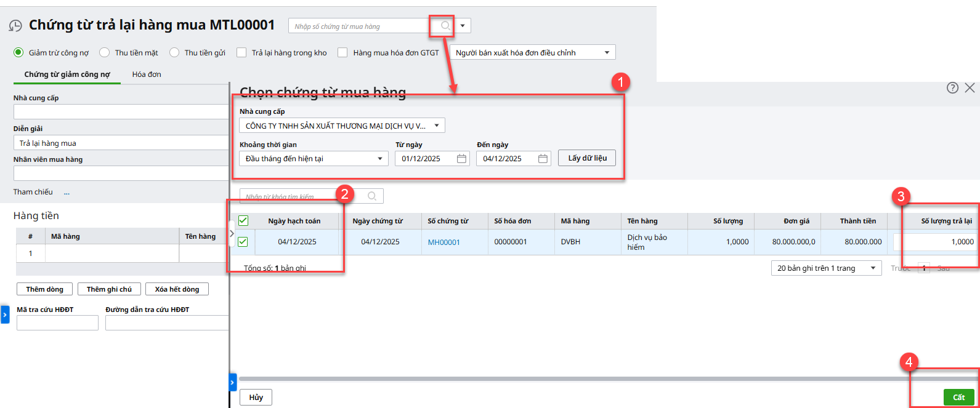Open the Từ ngày calendar picker
Image resolution: width=980 pixels, height=408 pixels.
(461, 159)
